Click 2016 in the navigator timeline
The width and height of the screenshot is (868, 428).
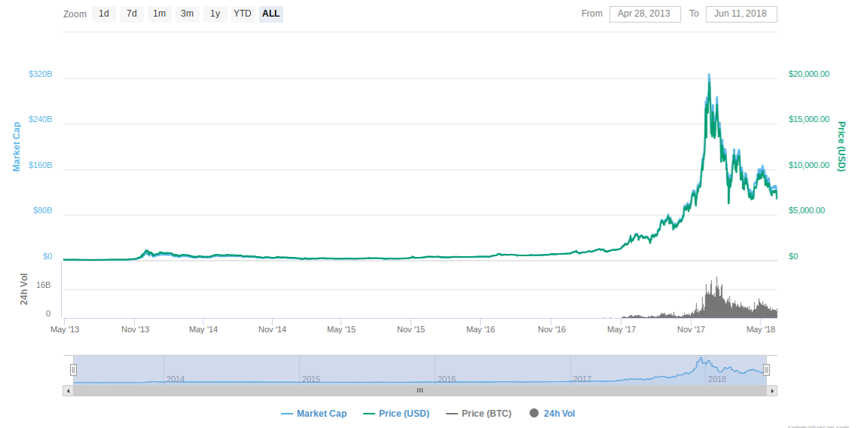click(x=447, y=378)
